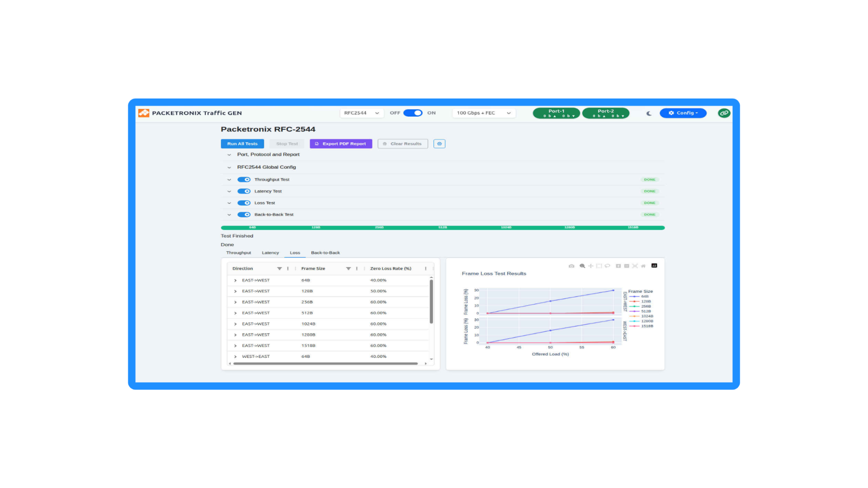Viewport: 868px width, 488px height.
Task: Expand Throughput Test section chevron
Action: pos(229,180)
